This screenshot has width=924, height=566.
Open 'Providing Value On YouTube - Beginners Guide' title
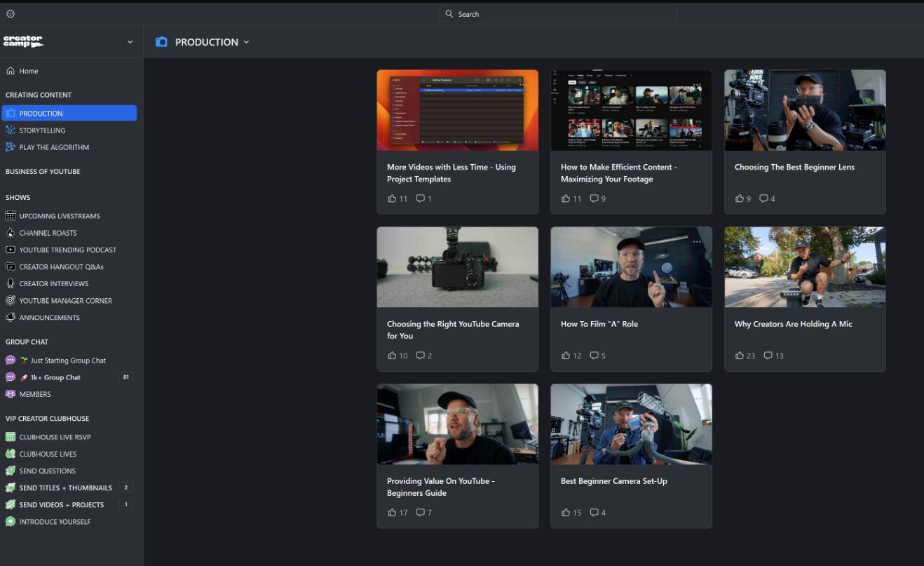click(440, 487)
